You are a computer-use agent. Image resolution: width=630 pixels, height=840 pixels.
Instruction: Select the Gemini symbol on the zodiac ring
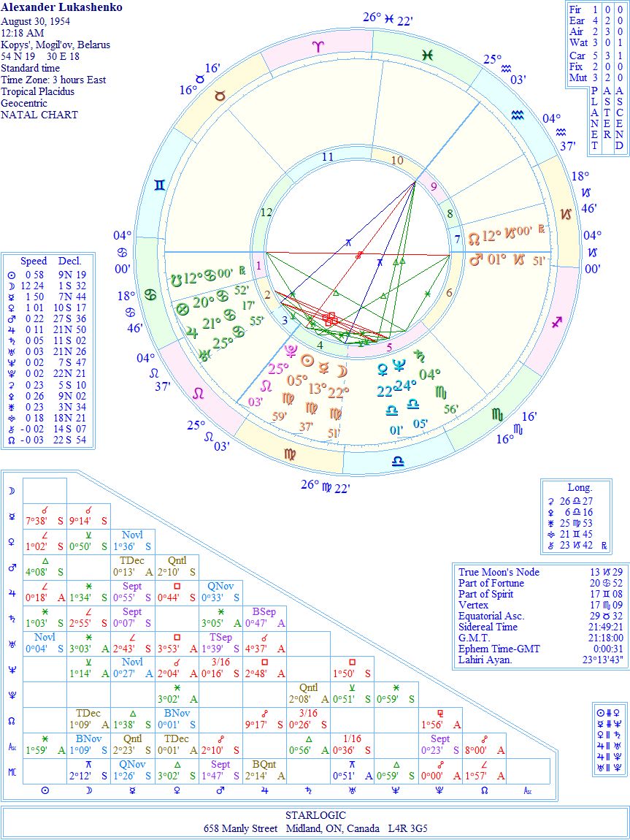coord(159,185)
